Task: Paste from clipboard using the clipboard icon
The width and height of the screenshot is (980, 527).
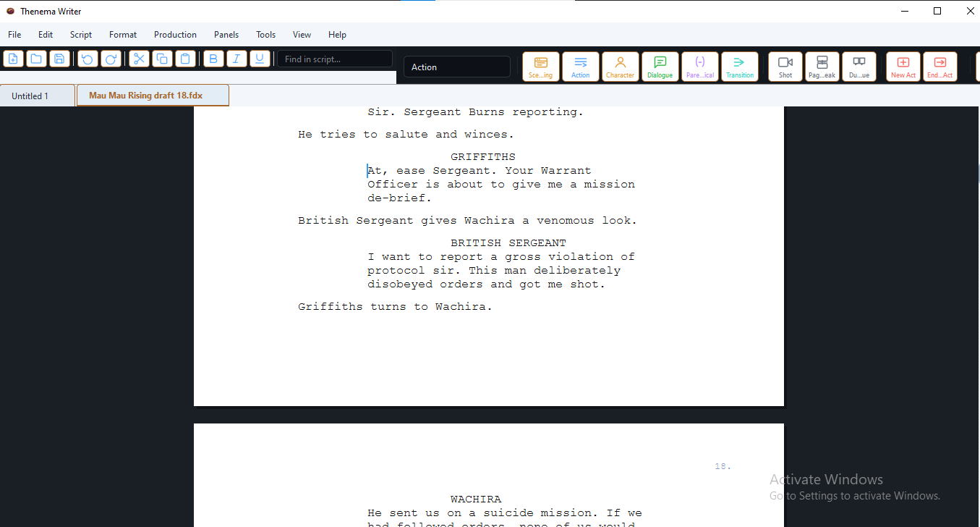Action: [185, 59]
